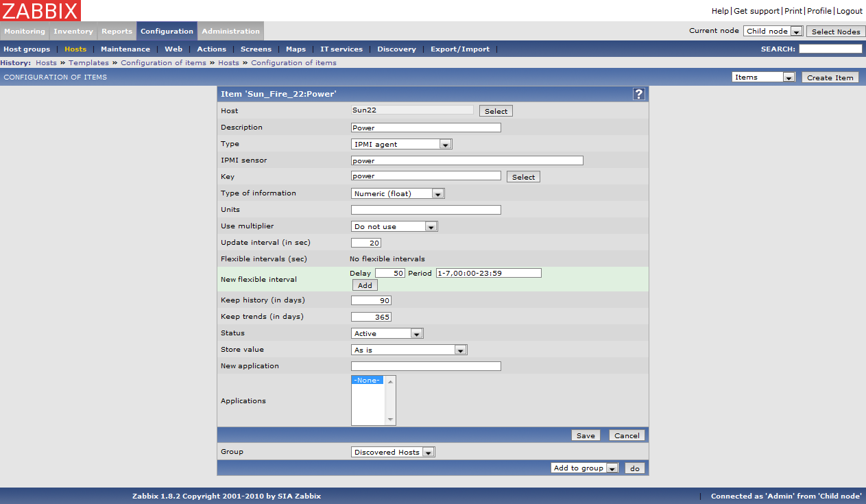The width and height of the screenshot is (866, 504).
Task: Click the ZABBIX logo
Action: click(40, 10)
